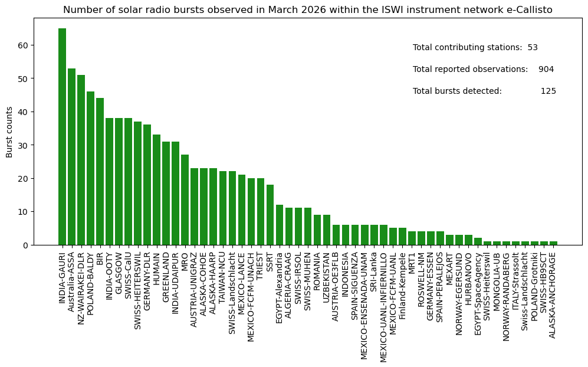The height and width of the screenshot is (367, 588).
Task: Click the UZBEKISTAN x-axis label
Action: (x=327, y=278)
